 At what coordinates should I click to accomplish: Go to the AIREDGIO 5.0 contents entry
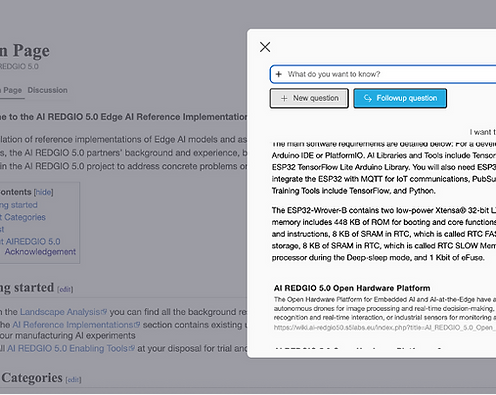(x=31, y=241)
